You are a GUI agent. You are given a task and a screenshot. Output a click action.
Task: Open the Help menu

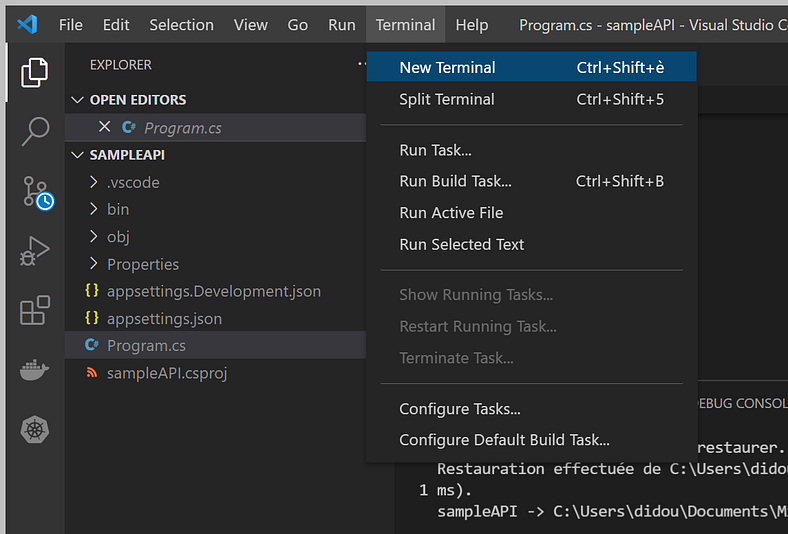(x=471, y=25)
